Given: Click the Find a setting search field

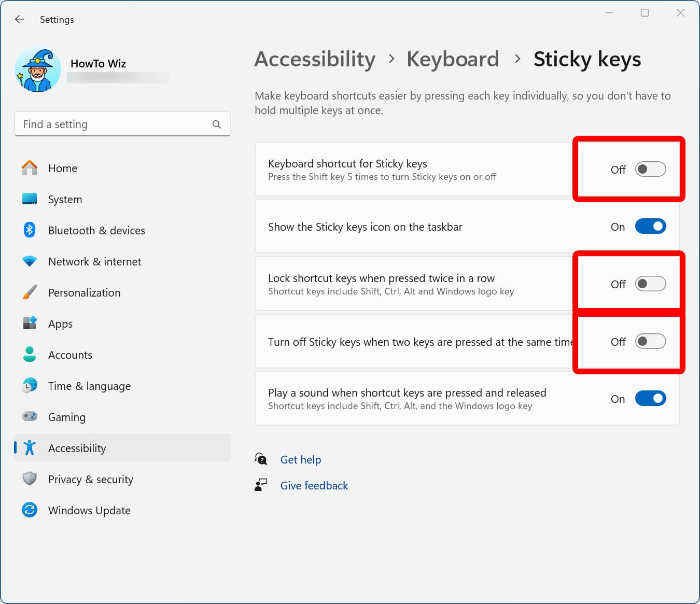Looking at the screenshot, I should [x=114, y=124].
